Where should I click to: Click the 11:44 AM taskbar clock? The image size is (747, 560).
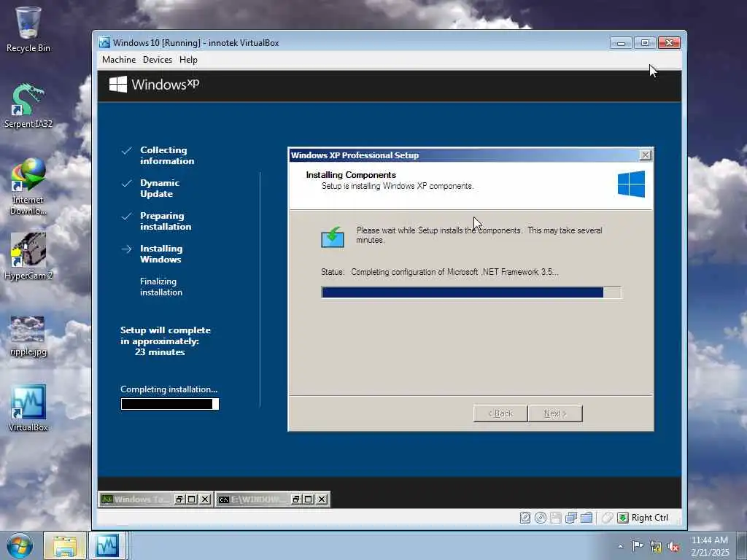tap(710, 540)
